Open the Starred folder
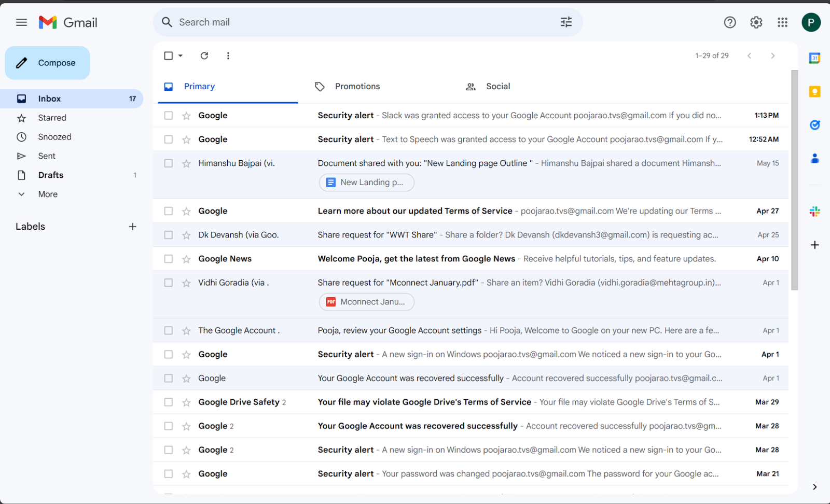Screen dimensions: 830x504 (x=72, y=118)
